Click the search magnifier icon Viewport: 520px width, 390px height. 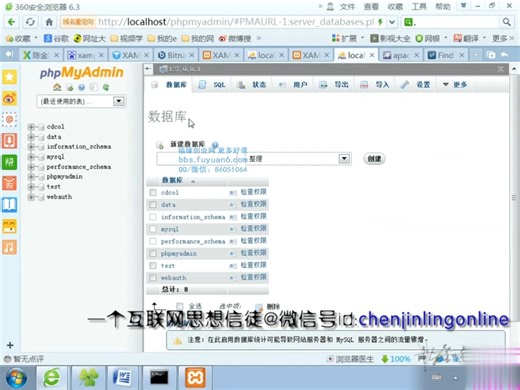[506, 22]
